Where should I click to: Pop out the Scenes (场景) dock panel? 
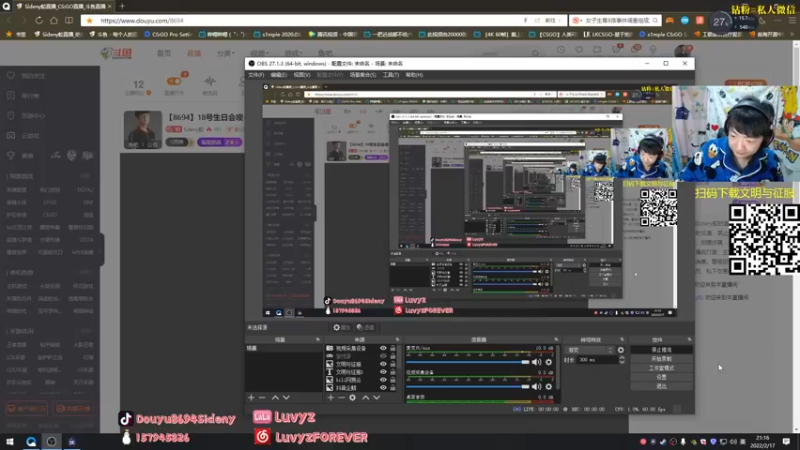tap(317, 340)
